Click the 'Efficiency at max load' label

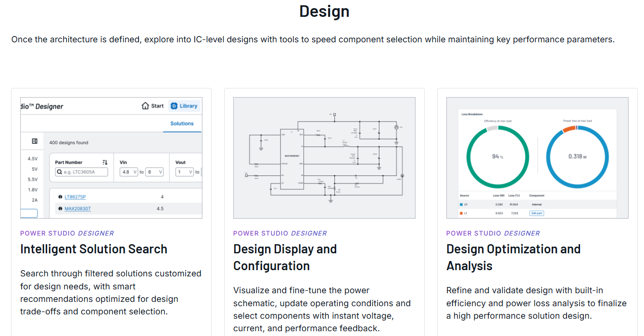click(x=498, y=121)
